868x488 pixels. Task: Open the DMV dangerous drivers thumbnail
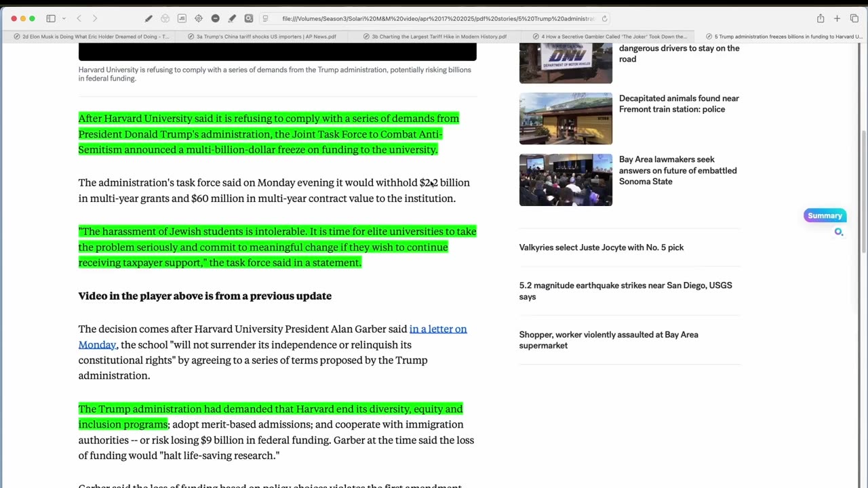pos(566,63)
